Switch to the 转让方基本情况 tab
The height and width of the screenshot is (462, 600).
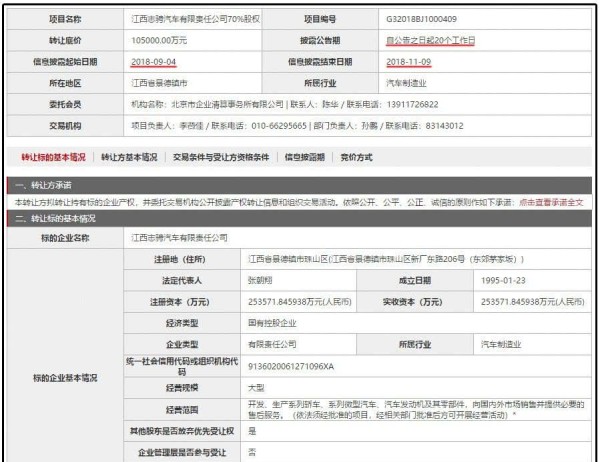pyautogui.click(x=129, y=157)
